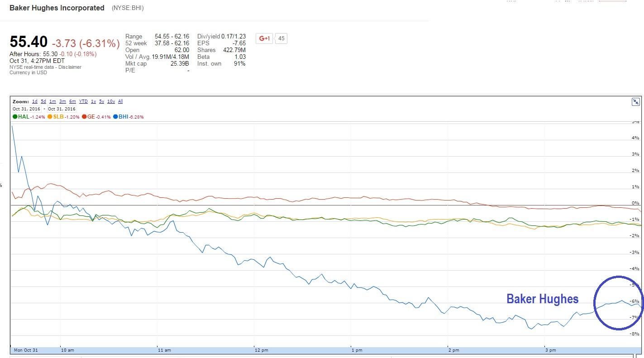Click the 11 am timeline label
This screenshot has width=644, height=358.
tap(164, 350)
